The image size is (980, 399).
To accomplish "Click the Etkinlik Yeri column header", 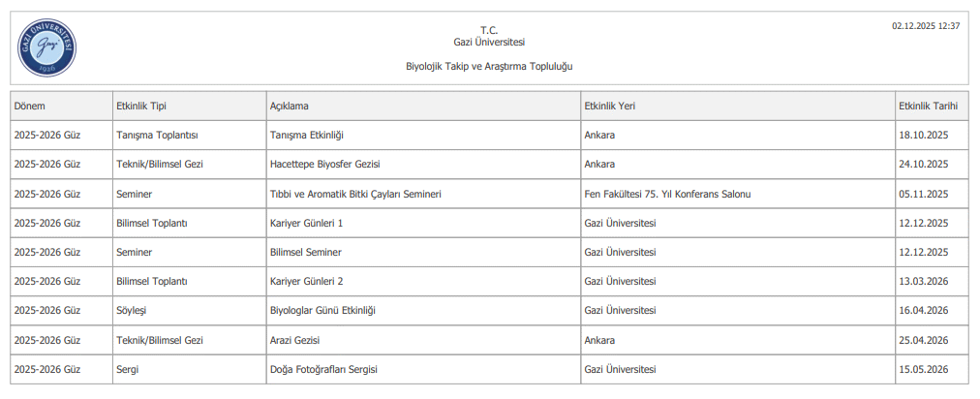I will tap(609, 106).
